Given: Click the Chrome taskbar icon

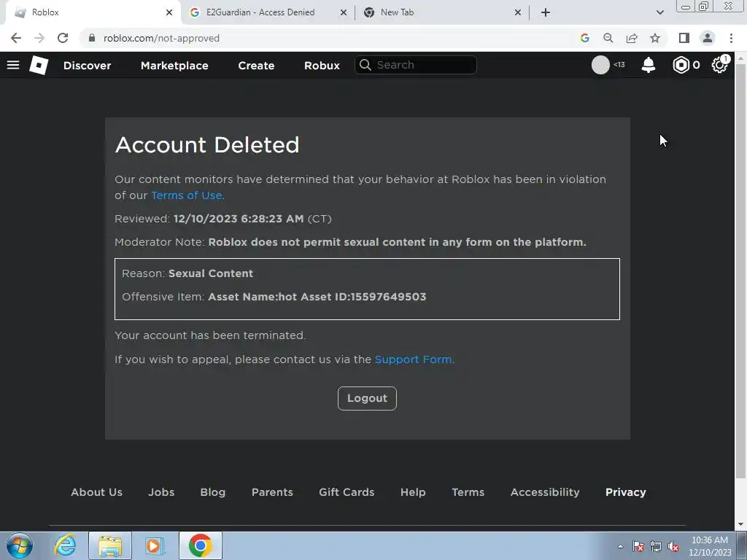Looking at the screenshot, I should [x=200, y=545].
